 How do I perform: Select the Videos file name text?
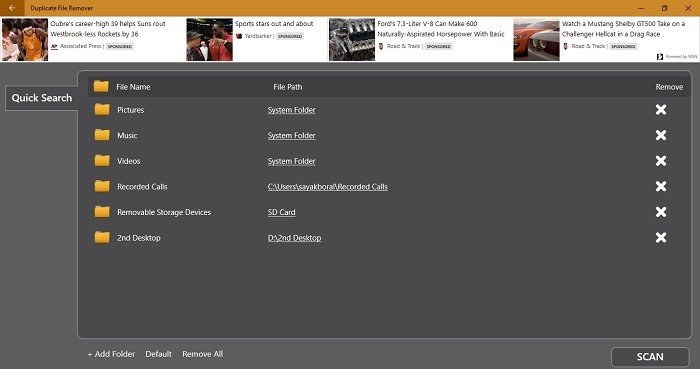coord(129,161)
